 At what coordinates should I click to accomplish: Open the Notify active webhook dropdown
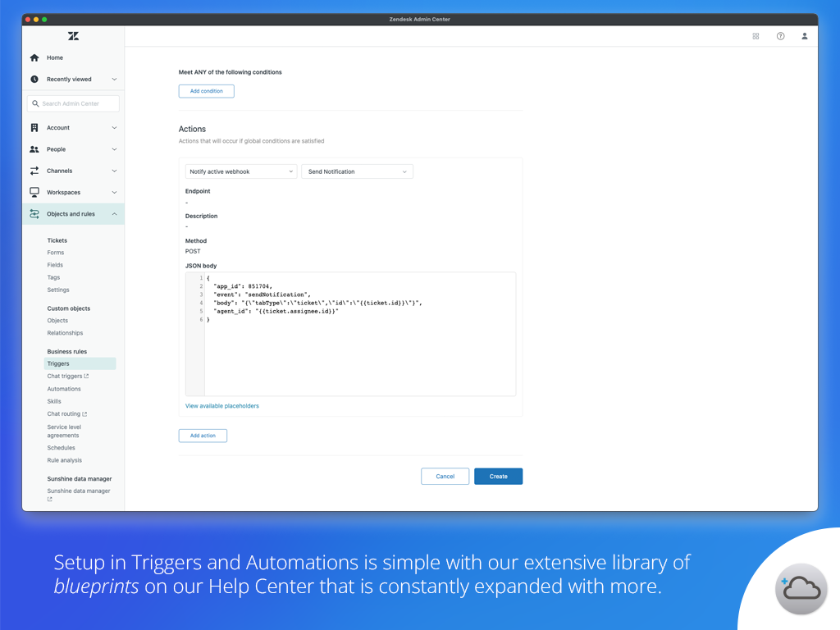[x=241, y=171]
